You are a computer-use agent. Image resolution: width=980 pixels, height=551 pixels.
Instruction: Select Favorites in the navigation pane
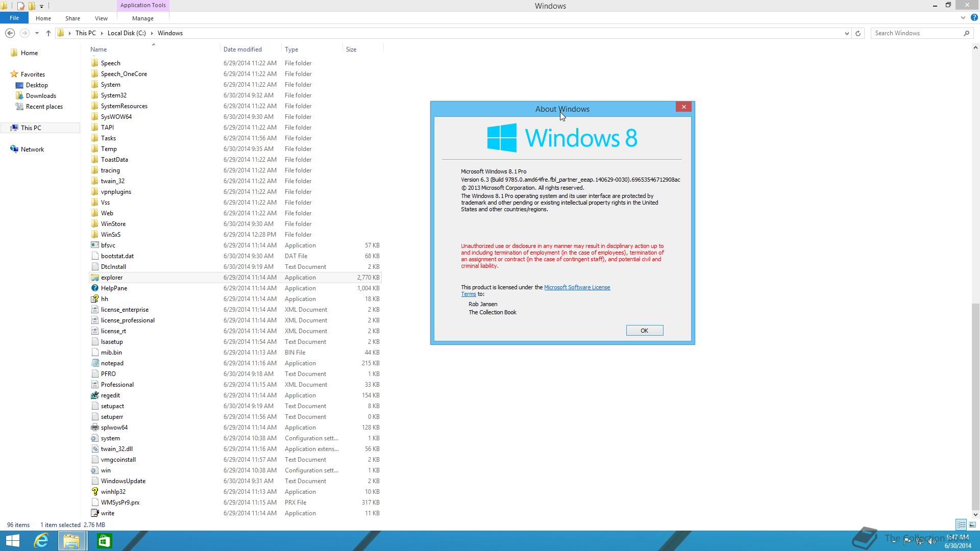click(x=33, y=74)
